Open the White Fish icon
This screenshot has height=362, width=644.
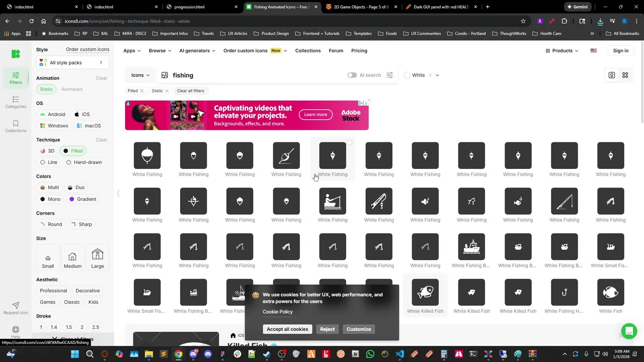coord(610,292)
